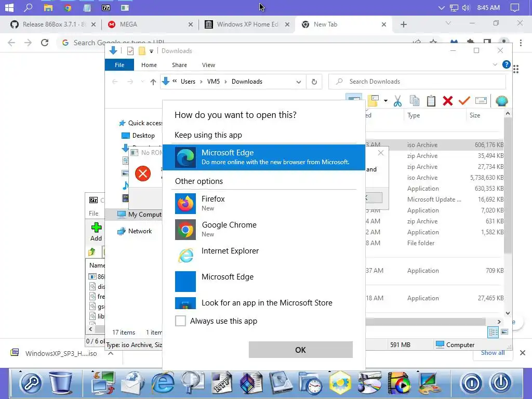This screenshot has height=399, width=532.
Task: Expand the Explorer ribbon chevron
Action: pos(495,64)
